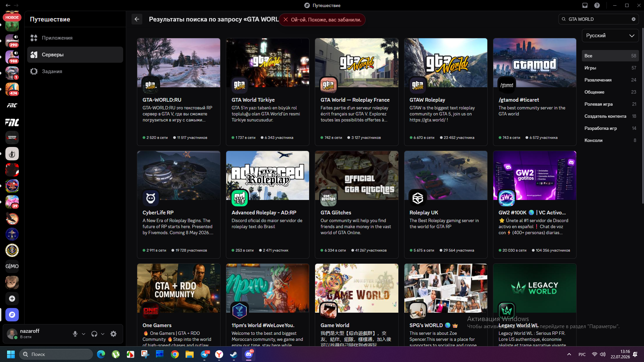Open the server icon with 290 badge

(12, 41)
